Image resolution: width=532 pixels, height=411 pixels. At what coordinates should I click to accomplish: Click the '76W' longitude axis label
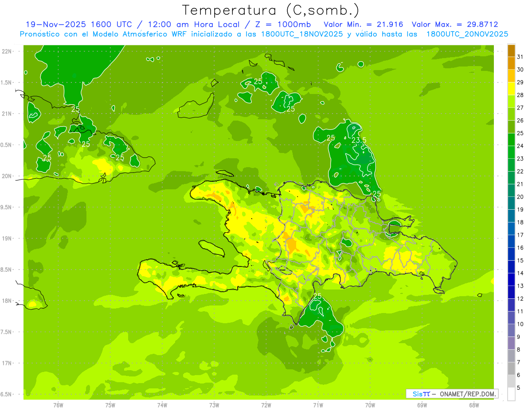click(x=58, y=405)
